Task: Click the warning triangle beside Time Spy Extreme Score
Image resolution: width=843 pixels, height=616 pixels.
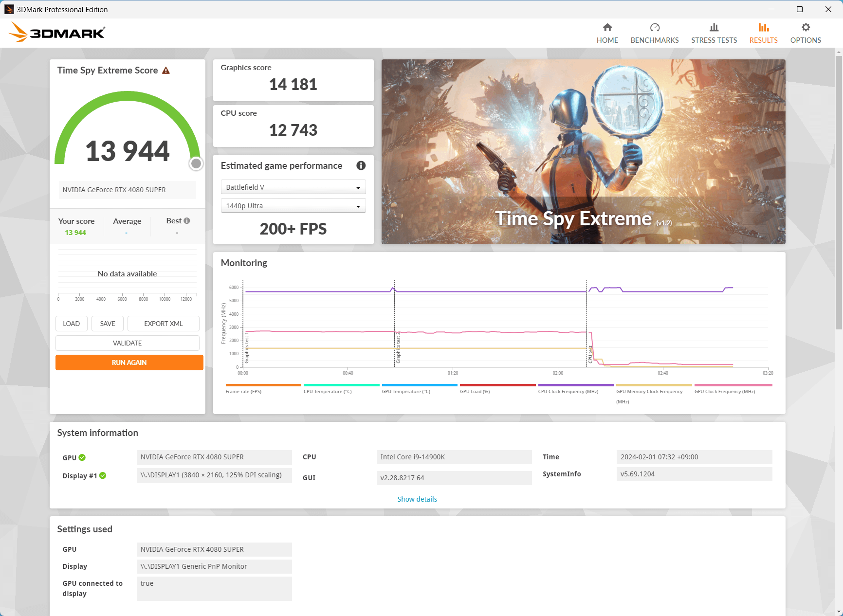Action: tap(166, 71)
